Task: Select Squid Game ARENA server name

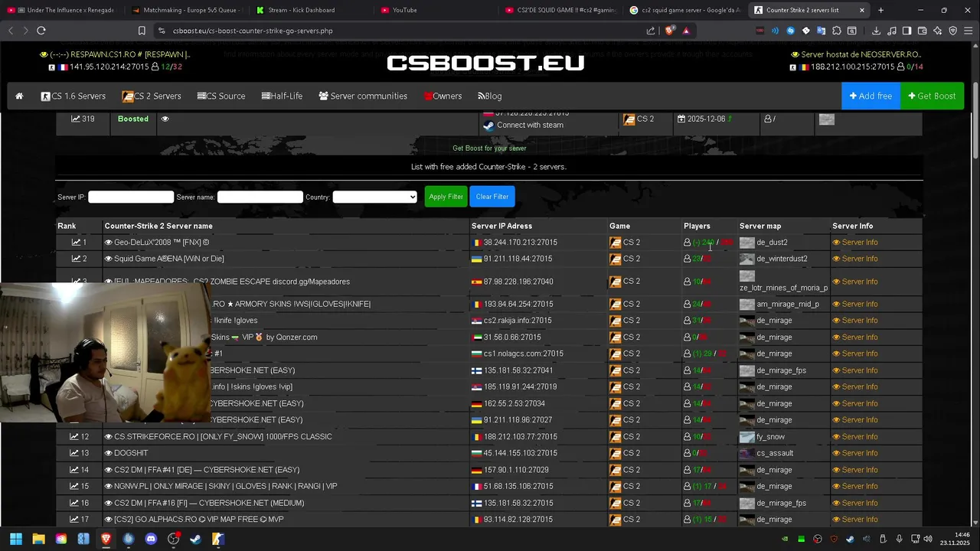Action: pyautogui.click(x=169, y=259)
